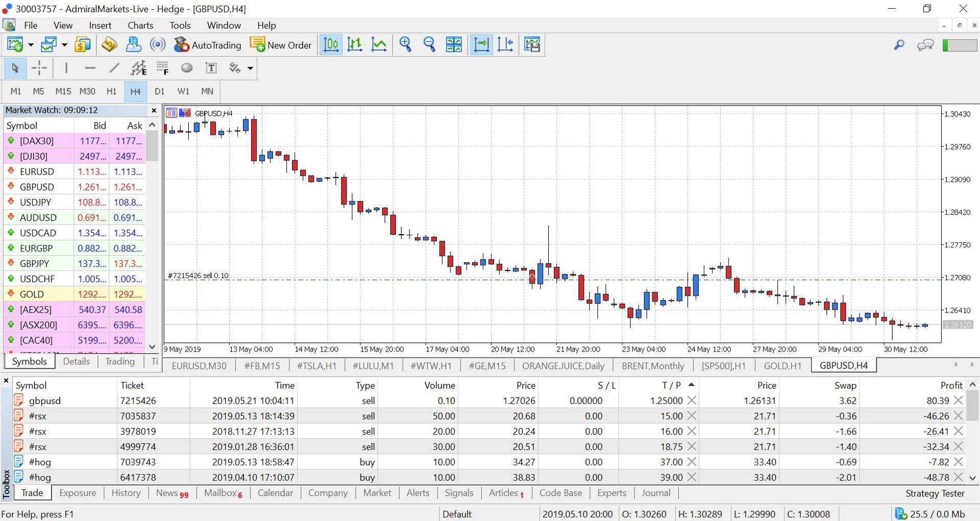
Task: Open the Charts menu
Action: coord(140,26)
